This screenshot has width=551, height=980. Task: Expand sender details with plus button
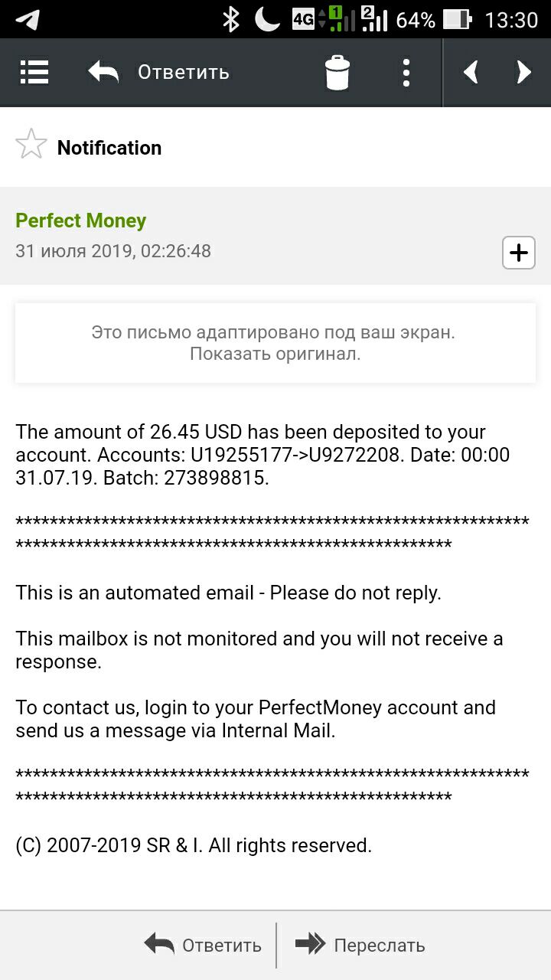point(518,253)
